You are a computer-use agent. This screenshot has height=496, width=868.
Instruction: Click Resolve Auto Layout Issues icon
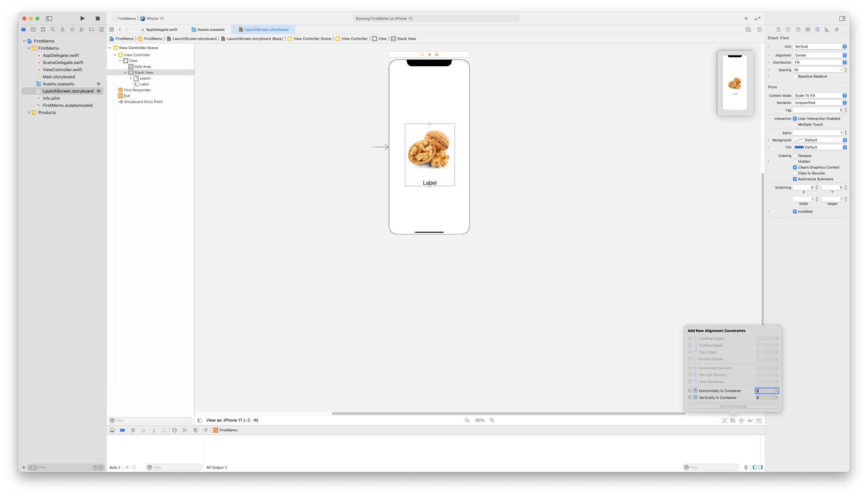[750, 420]
